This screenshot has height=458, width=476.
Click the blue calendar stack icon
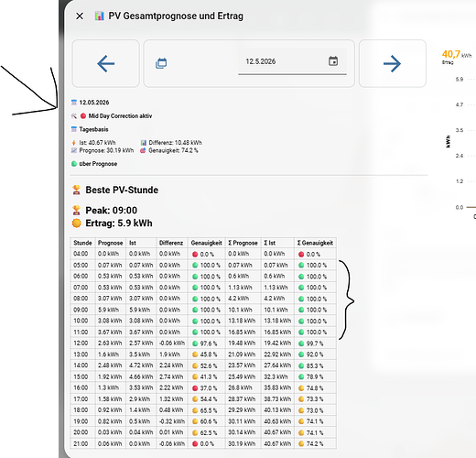(161, 63)
